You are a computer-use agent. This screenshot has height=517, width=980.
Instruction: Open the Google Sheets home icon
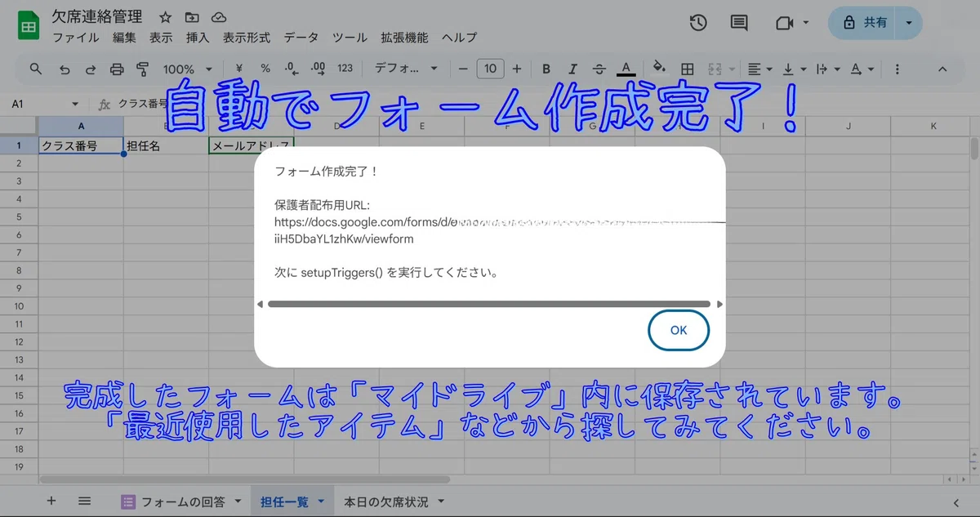(x=29, y=26)
